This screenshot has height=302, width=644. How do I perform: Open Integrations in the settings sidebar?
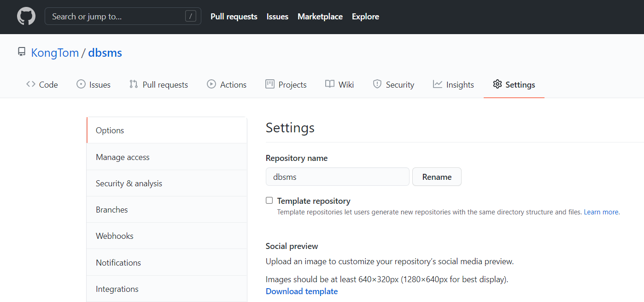(167, 289)
